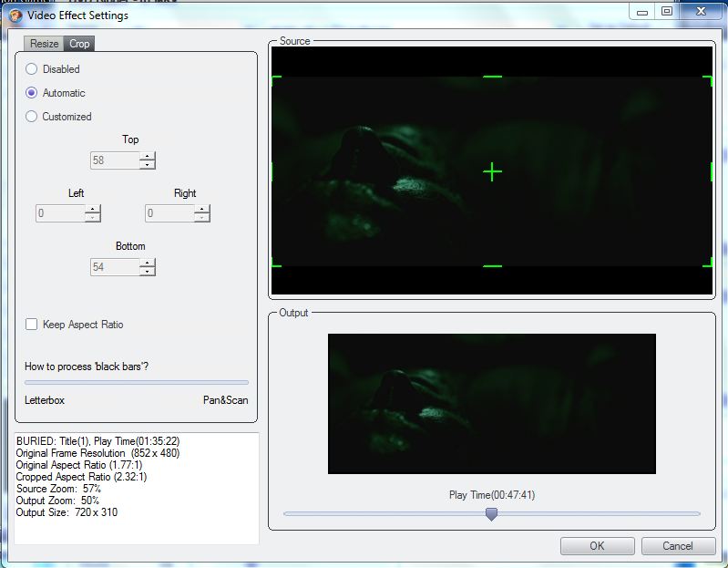Click the Pan&Scan label
This screenshot has height=568, width=728.
225,400
